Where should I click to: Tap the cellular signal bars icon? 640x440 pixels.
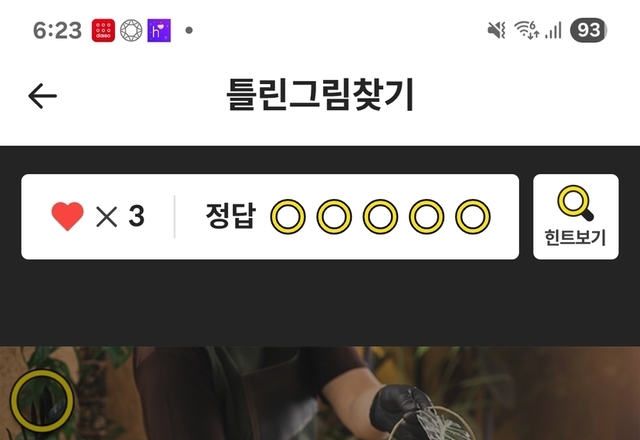[554, 30]
